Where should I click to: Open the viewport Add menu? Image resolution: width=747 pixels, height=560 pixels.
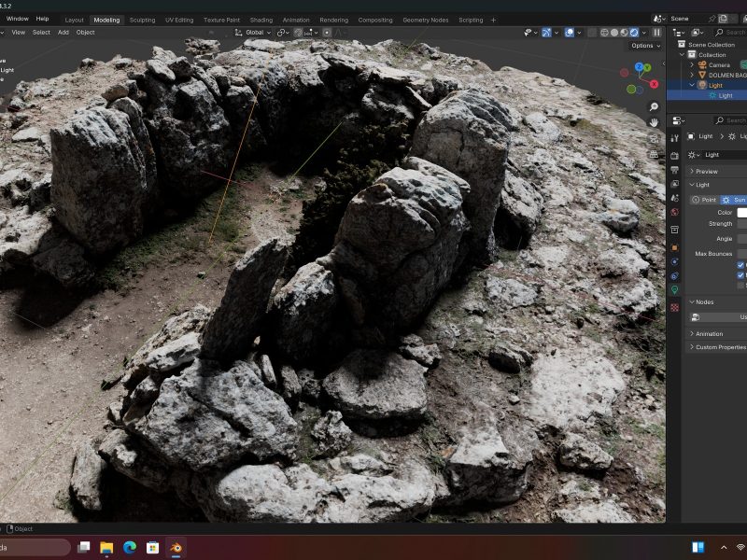63,33
